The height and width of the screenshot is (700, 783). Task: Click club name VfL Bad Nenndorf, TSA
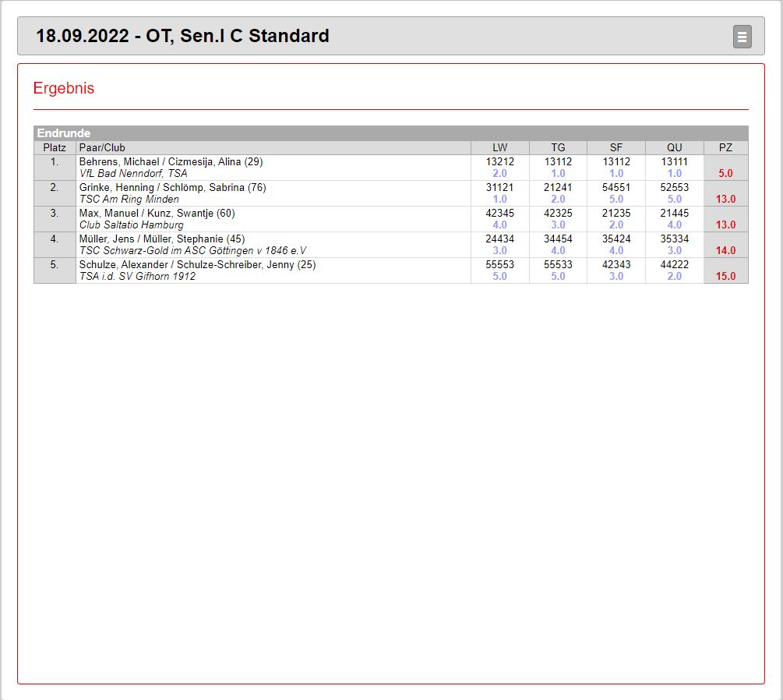pyautogui.click(x=133, y=173)
